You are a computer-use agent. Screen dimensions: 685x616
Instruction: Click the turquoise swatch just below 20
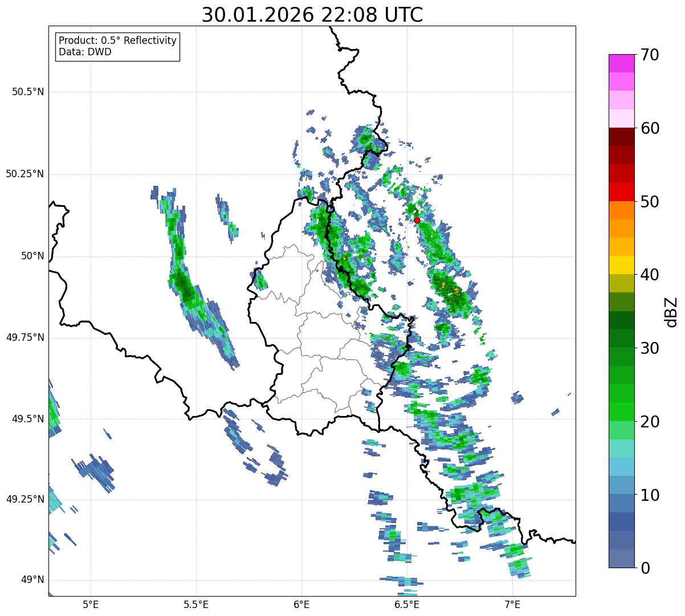pyautogui.click(x=622, y=448)
